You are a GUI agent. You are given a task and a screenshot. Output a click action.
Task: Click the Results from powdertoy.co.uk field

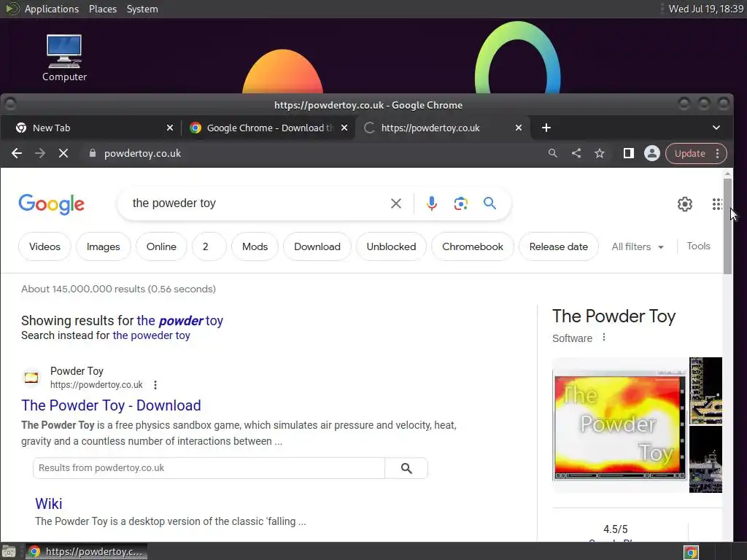pos(209,468)
